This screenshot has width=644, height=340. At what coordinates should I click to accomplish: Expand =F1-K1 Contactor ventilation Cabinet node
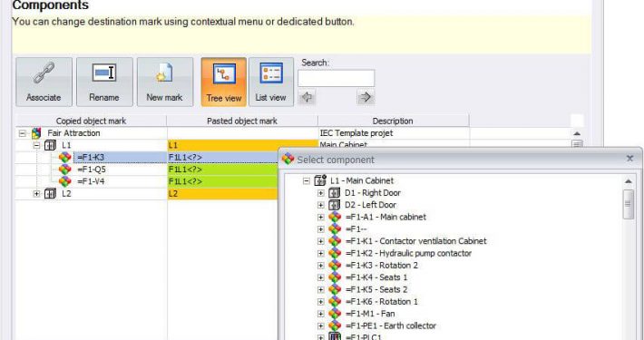321,241
